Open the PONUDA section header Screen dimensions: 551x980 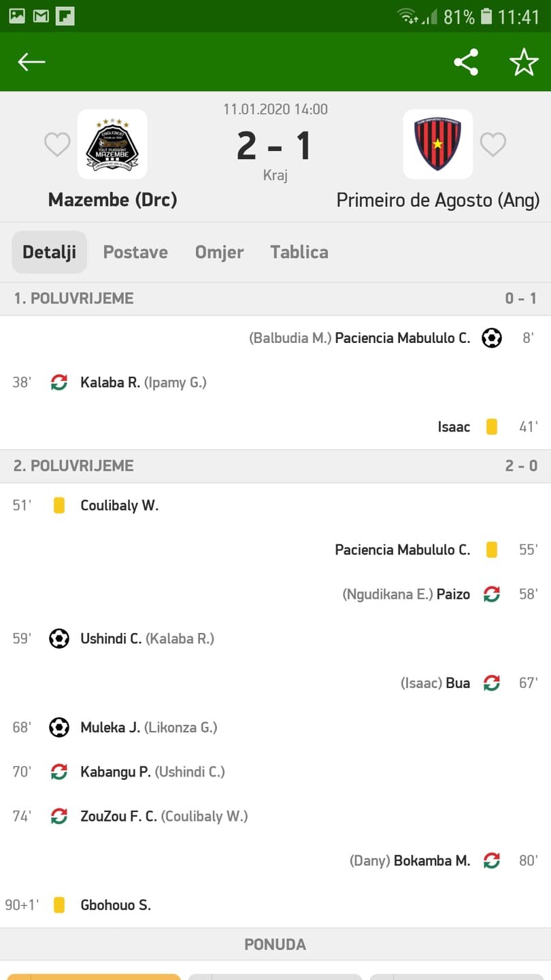coord(275,945)
